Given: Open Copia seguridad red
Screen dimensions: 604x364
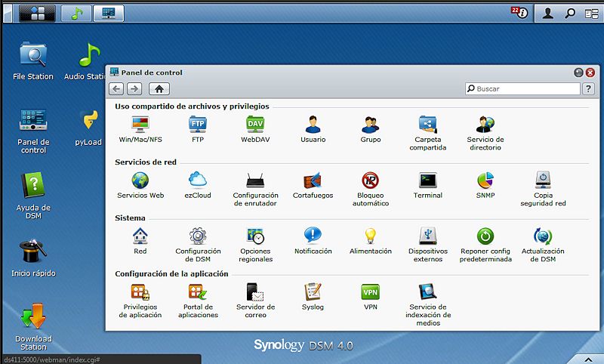Looking at the screenshot, I should click(x=543, y=189).
